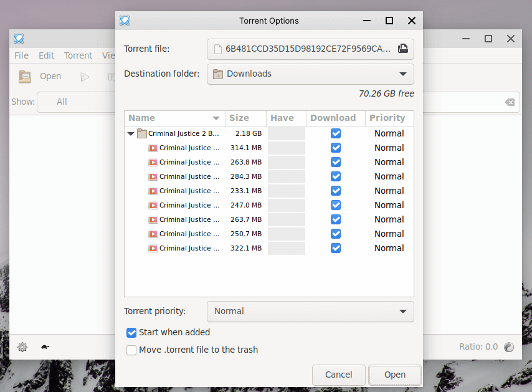The height and width of the screenshot is (392, 532).
Task: Collapse the Criminal Justice 2 B... folder tree
Action: tap(131, 134)
